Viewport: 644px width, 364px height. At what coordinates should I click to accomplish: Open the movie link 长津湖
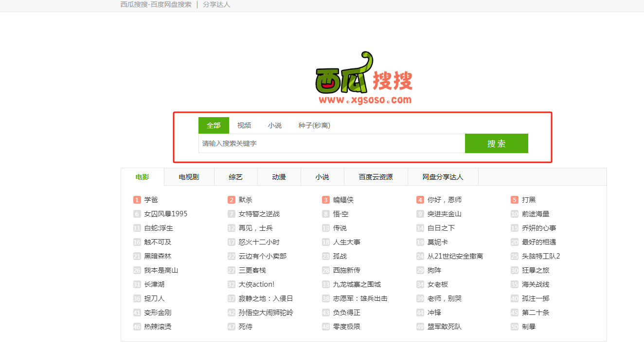(155, 284)
